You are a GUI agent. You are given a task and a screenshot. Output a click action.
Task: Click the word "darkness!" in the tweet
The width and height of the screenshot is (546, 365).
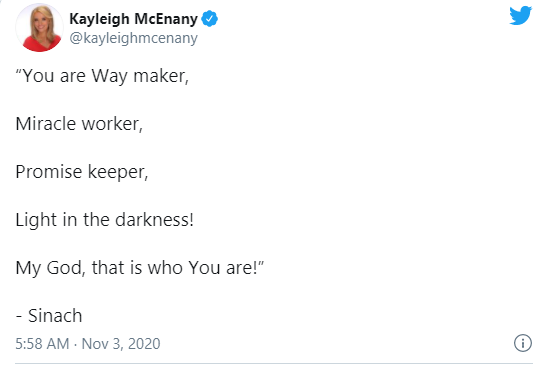(x=154, y=220)
